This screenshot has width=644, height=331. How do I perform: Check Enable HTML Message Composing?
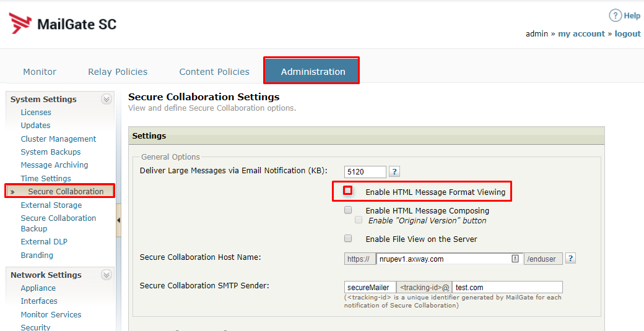pyautogui.click(x=348, y=210)
